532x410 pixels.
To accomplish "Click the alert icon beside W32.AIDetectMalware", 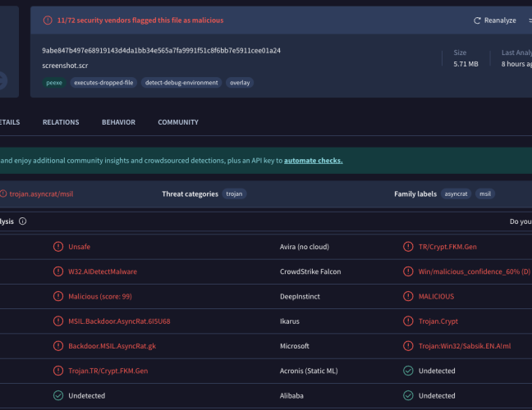I will tap(57, 271).
